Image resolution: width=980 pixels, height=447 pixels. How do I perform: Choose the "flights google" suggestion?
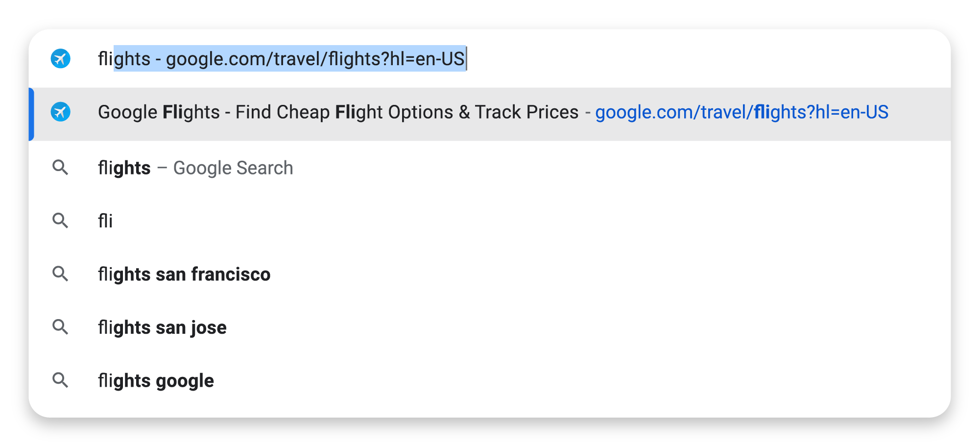tap(156, 381)
